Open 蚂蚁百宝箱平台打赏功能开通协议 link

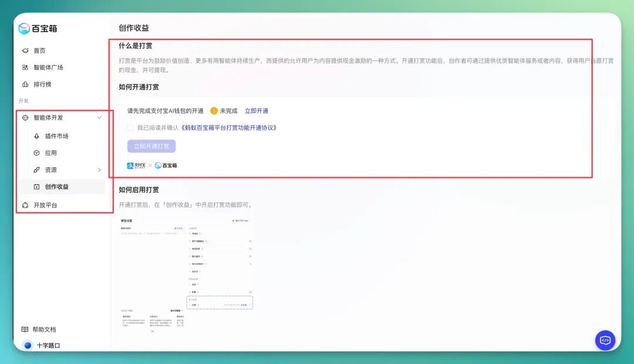point(228,128)
